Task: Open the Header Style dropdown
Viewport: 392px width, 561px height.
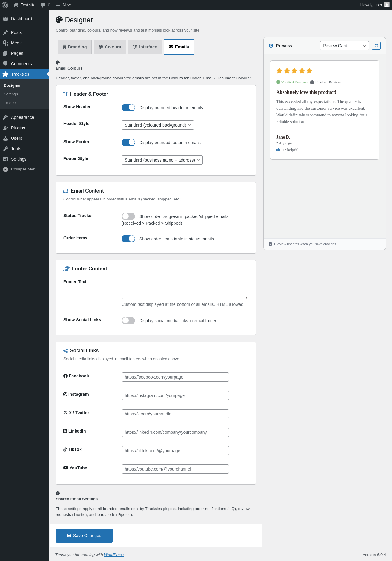Action: (x=158, y=125)
